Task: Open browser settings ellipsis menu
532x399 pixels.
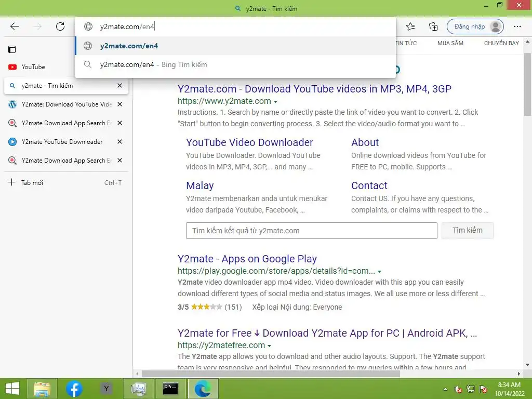Action: pyautogui.click(x=517, y=26)
